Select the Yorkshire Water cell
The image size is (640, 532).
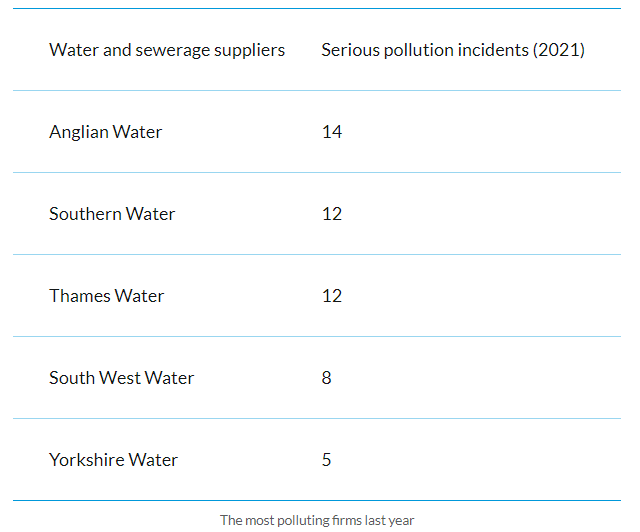click(113, 460)
